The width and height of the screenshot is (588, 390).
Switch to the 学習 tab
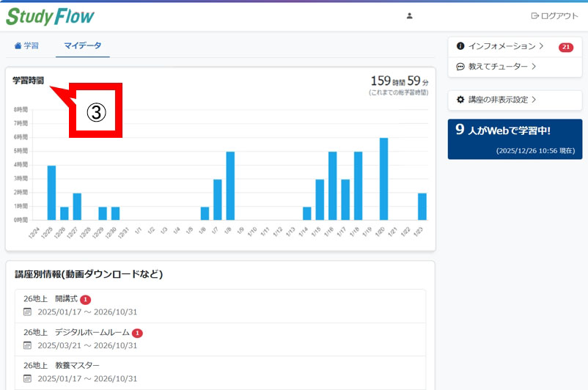[26, 45]
